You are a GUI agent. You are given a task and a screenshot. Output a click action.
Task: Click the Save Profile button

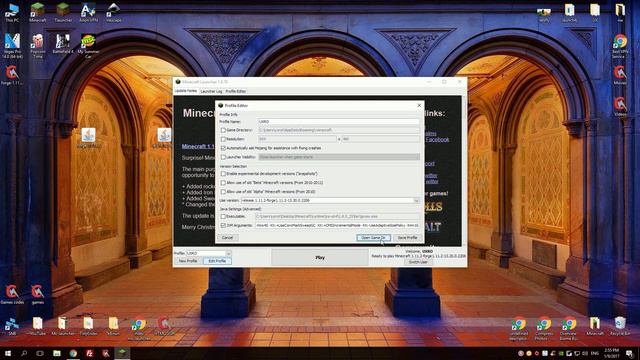coord(407,238)
